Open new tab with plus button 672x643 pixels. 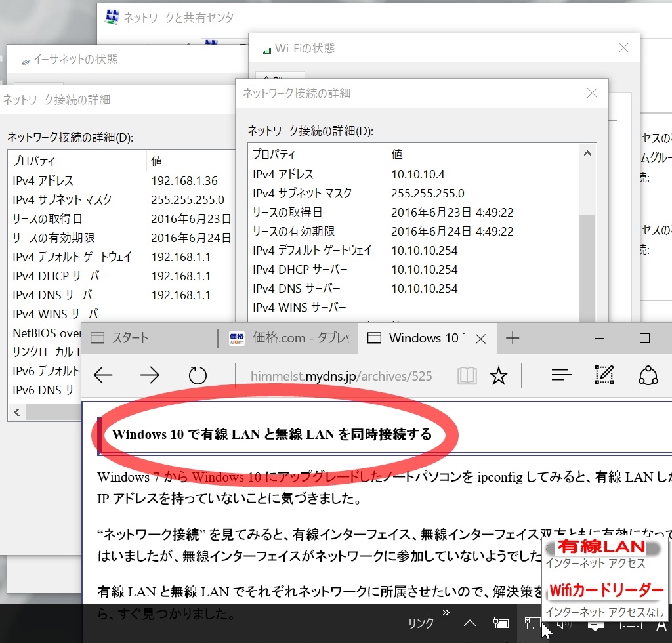pos(513,338)
